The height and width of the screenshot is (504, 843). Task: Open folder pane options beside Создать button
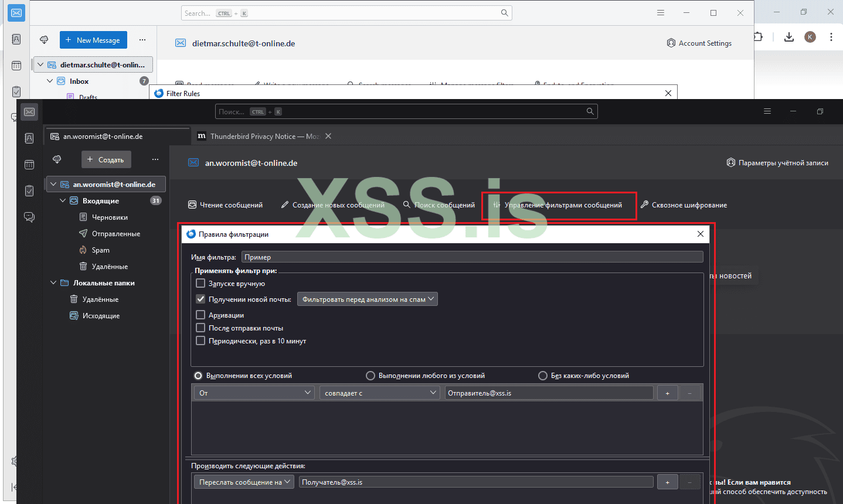(x=155, y=159)
